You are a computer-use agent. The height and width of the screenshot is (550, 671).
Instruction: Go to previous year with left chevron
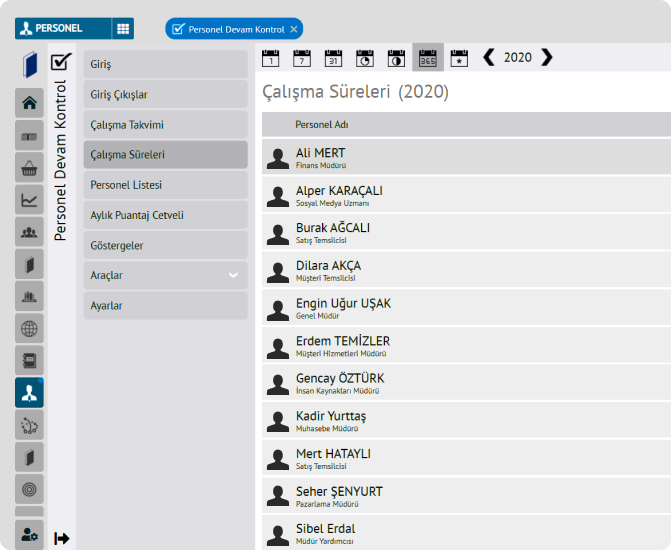pyautogui.click(x=489, y=58)
